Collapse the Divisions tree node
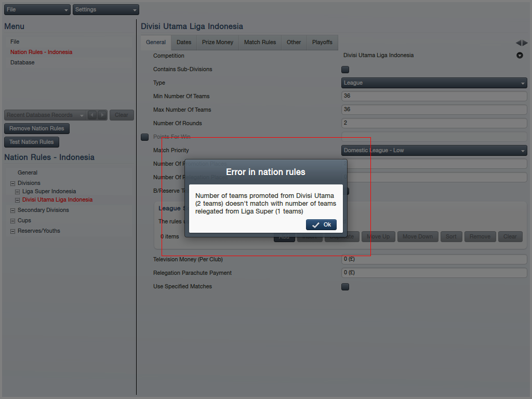 pos(12,183)
